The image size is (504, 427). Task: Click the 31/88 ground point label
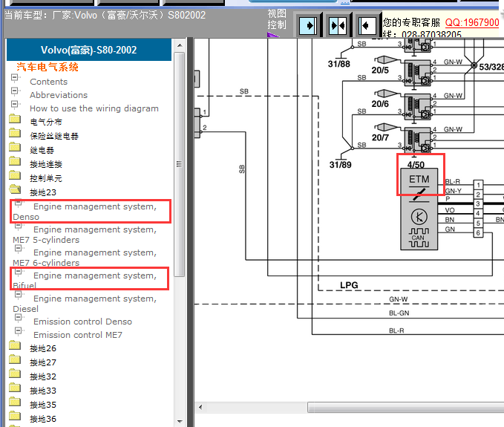coord(338,64)
